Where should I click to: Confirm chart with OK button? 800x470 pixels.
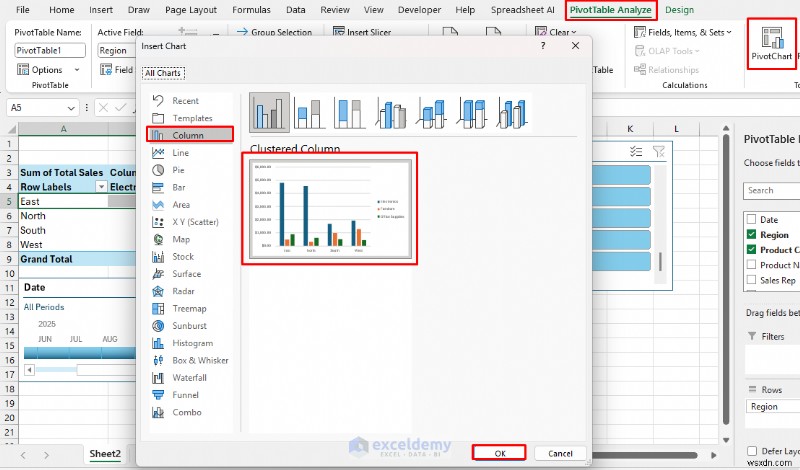click(x=499, y=453)
